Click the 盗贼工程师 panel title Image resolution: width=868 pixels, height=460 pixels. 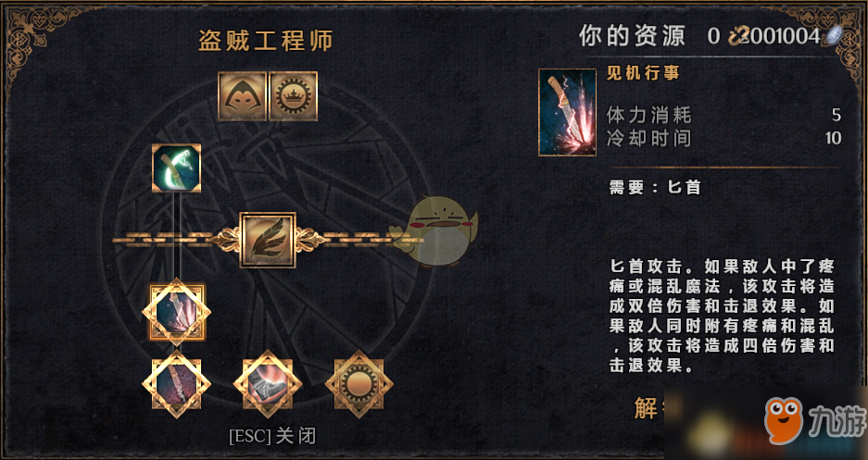(266, 41)
